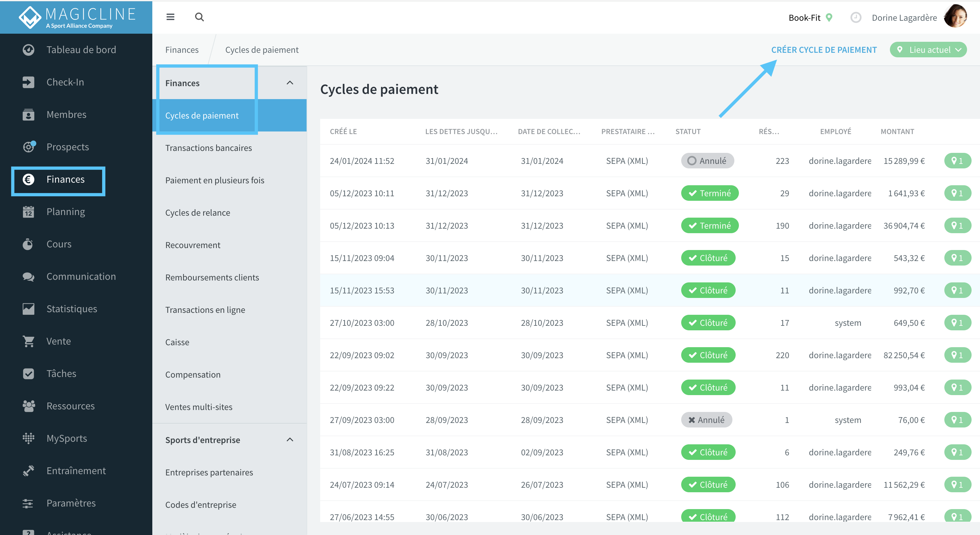Select Transactions bancaires menu item
Viewport: 980px width, 535px height.
(208, 148)
